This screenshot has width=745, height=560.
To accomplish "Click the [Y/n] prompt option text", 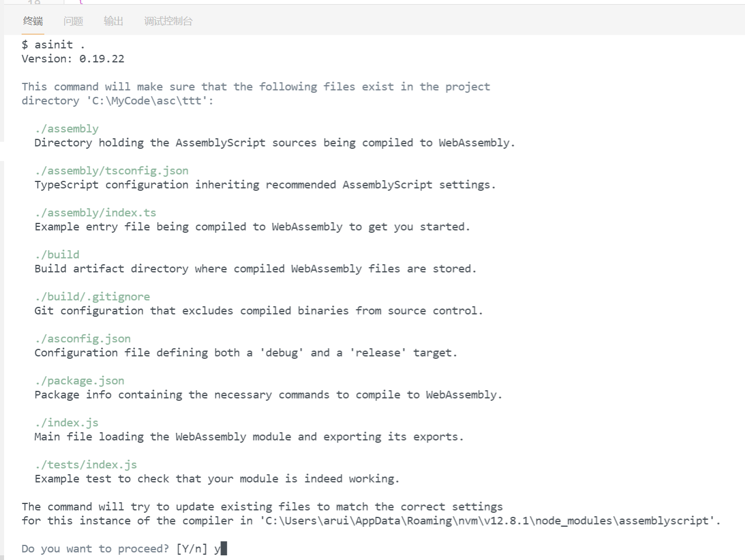I will point(191,549).
